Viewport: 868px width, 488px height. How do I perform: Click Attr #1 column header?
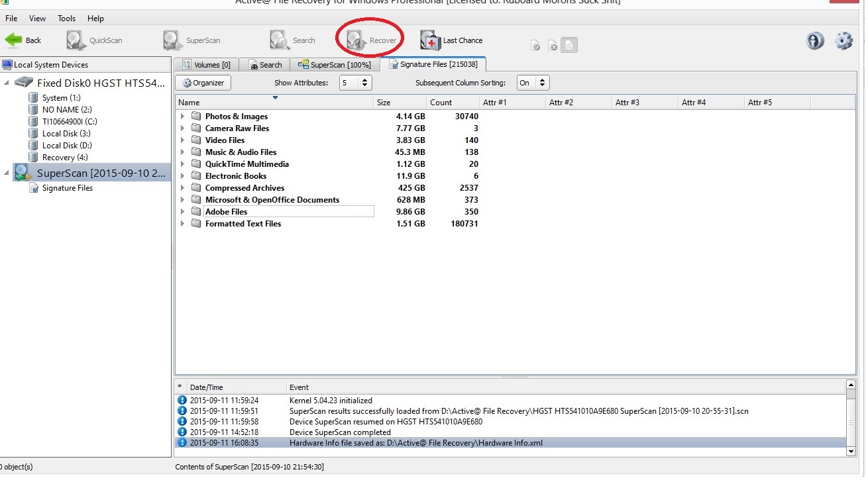[512, 103]
